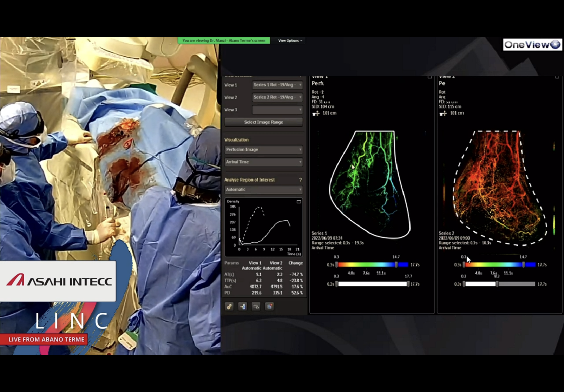Click the USB export icon

click(243, 306)
